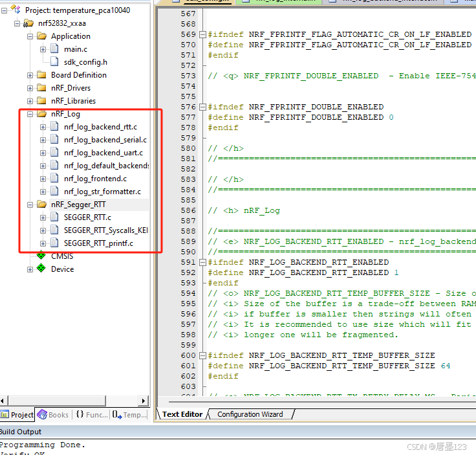This screenshot has height=455, width=476.
Task: Click SEGGER_RTT_printf.c file icon
Action: click(x=54, y=243)
